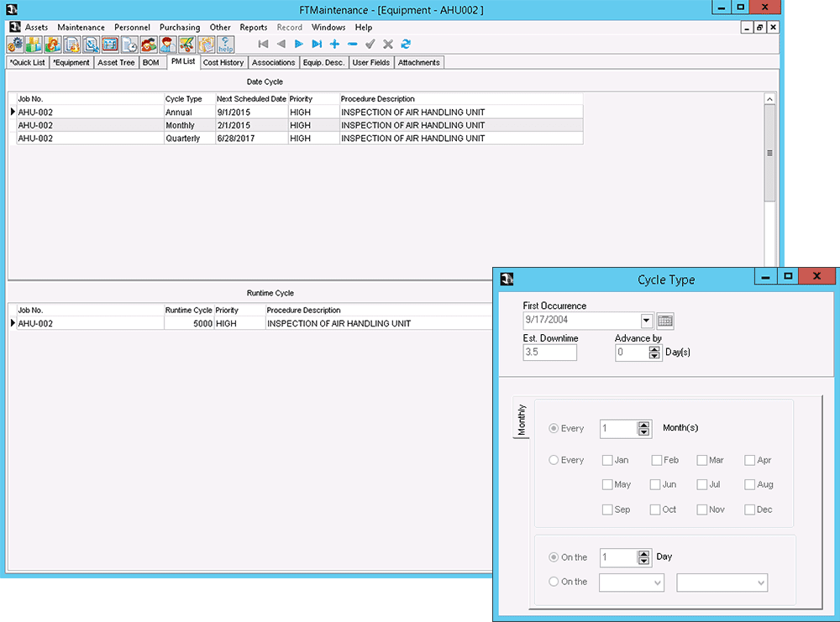The width and height of the screenshot is (840, 622).
Task: Jump to the first record
Action: point(263,44)
